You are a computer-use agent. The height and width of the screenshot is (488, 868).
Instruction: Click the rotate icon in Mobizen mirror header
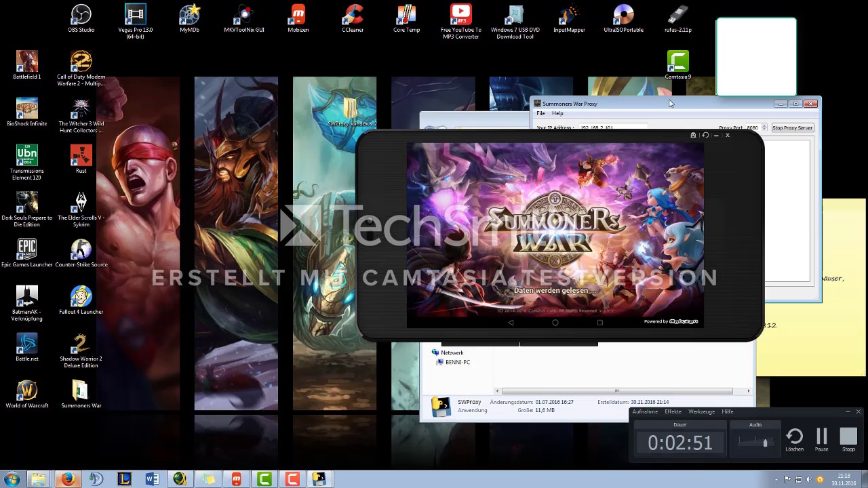[705, 135]
